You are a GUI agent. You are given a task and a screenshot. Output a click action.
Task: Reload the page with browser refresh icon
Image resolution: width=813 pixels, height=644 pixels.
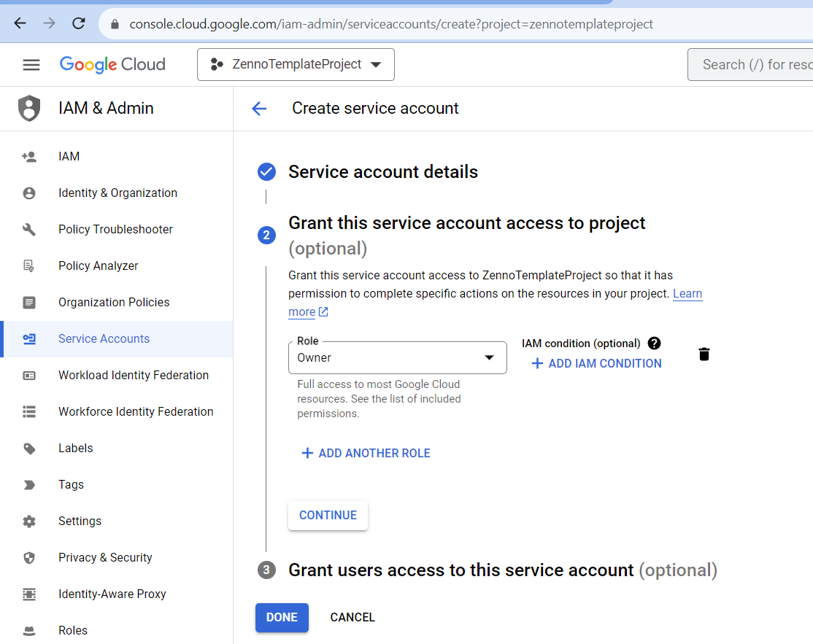(x=79, y=23)
